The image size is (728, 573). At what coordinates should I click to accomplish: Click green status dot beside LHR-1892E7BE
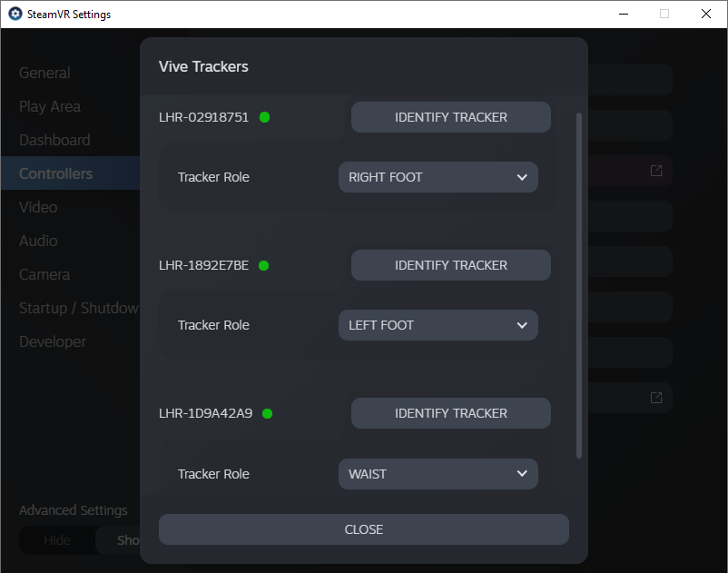pos(264,265)
